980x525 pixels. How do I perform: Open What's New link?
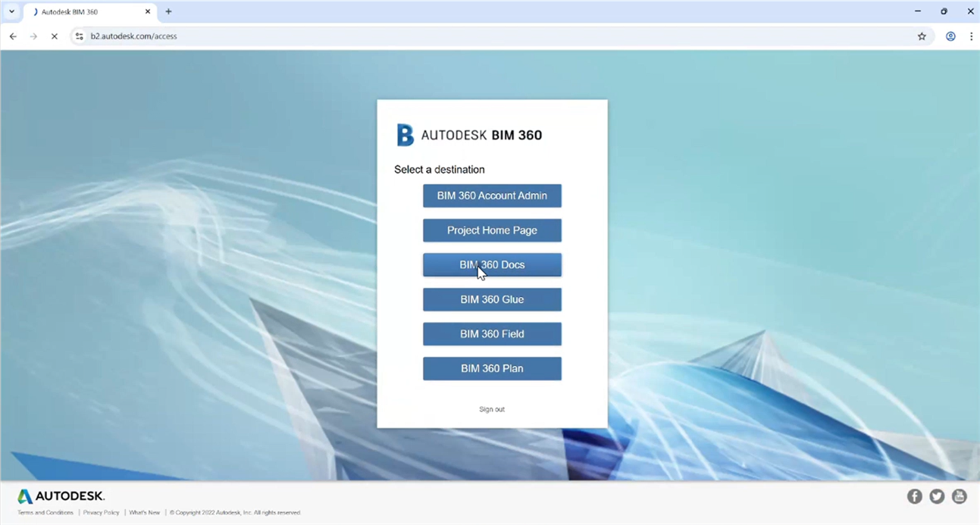(144, 513)
